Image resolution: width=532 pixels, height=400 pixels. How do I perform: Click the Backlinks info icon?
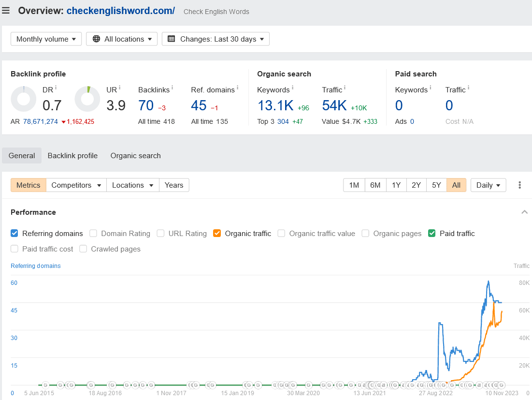[173, 88]
